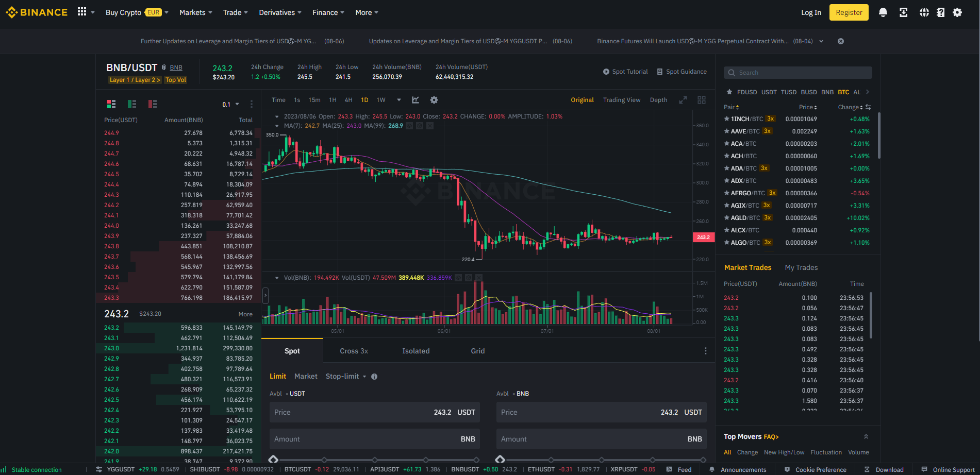This screenshot has width=980, height=475.
Task: Open My Trades tab
Action: tap(801, 267)
